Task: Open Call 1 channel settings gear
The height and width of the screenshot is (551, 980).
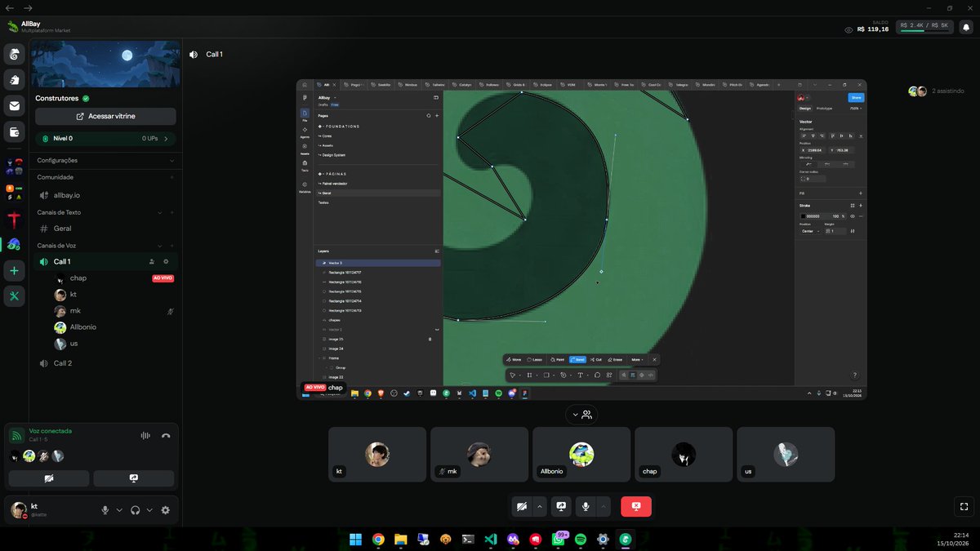Action: (166, 261)
